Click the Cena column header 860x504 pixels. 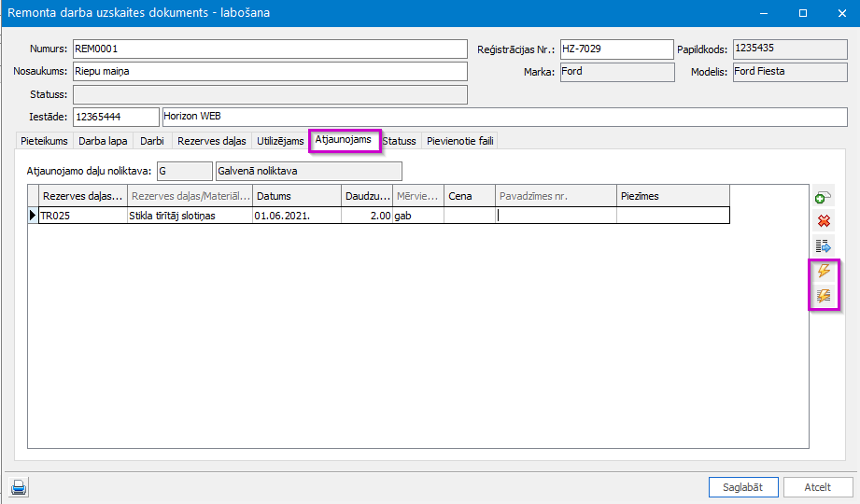(x=470, y=196)
